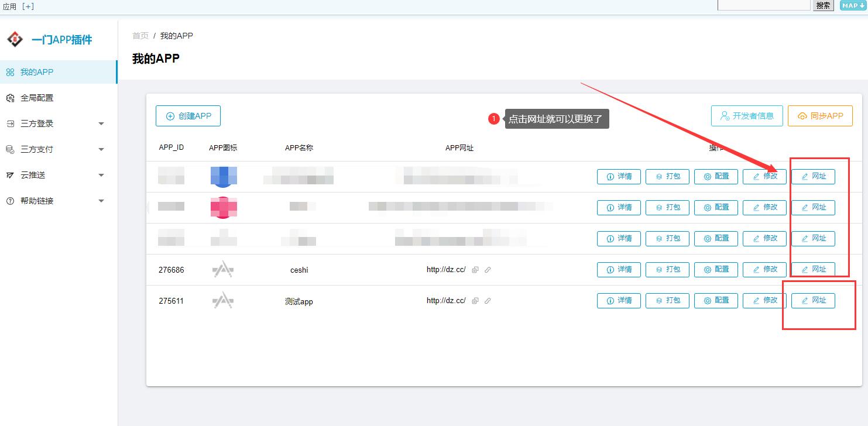Click 配置 in the second blurred row
The height and width of the screenshot is (426, 868).
pos(716,208)
